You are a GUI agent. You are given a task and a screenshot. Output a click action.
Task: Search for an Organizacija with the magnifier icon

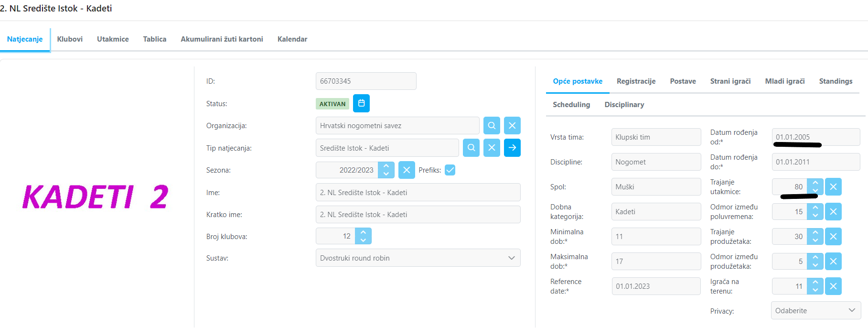click(492, 126)
